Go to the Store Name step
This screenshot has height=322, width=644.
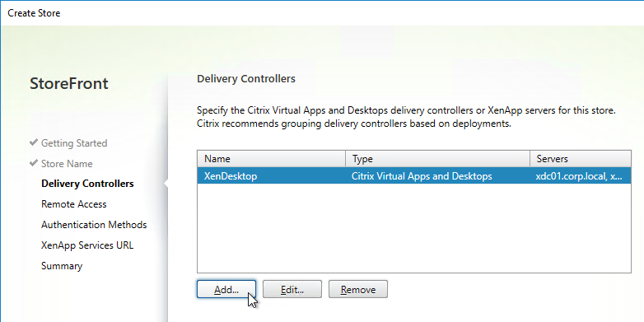[67, 163]
